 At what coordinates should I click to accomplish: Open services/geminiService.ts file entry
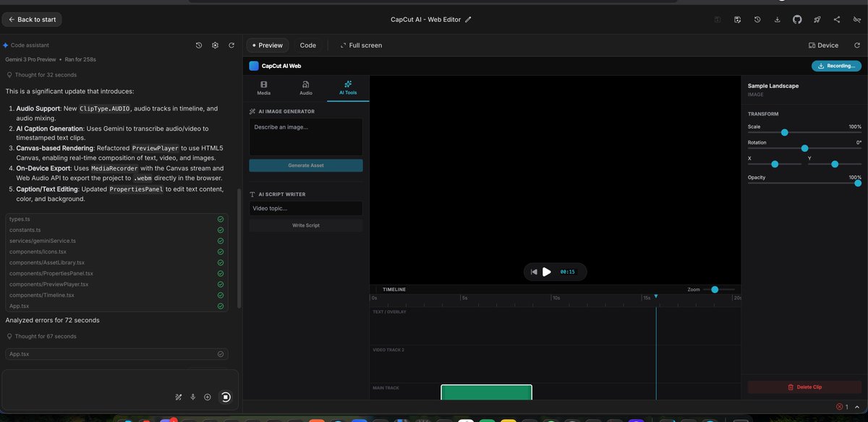[x=116, y=241]
